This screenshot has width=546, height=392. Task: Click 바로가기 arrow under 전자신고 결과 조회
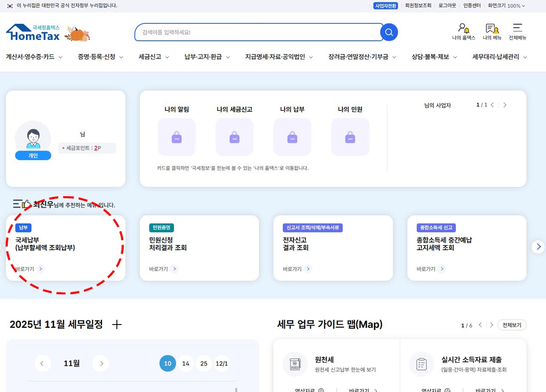308,269
